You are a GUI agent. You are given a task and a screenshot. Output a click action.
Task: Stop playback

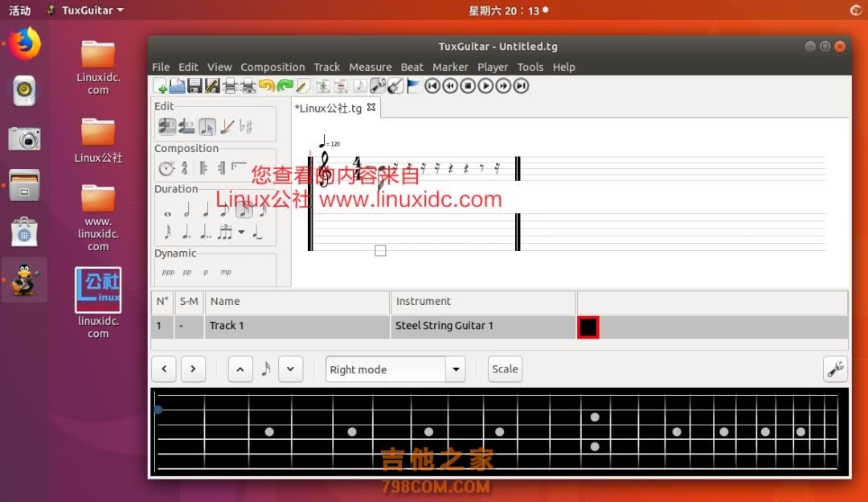click(468, 86)
